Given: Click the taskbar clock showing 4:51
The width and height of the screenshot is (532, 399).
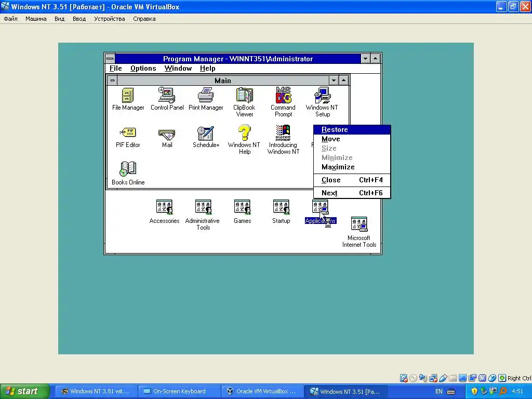Looking at the screenshot, I should 517,392.
